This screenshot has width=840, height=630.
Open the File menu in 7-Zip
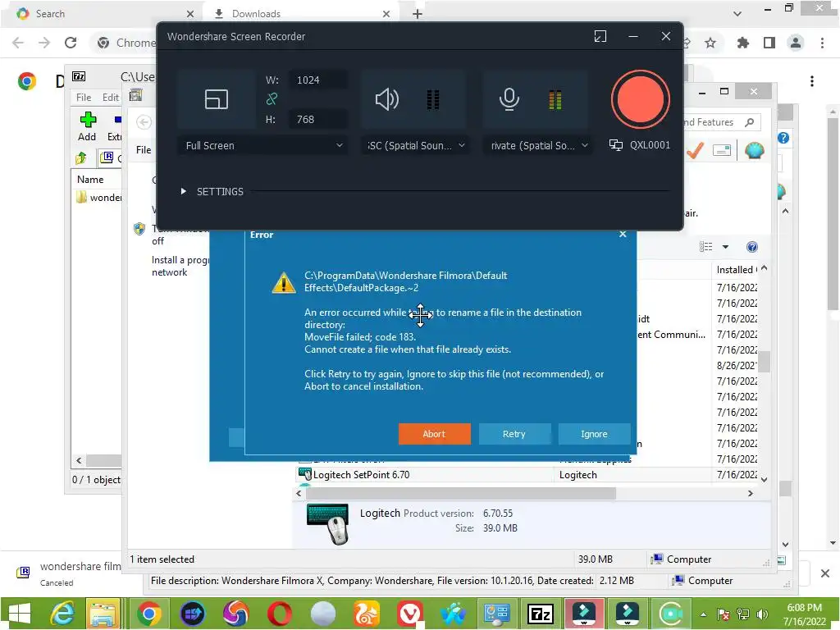coord(84,98)
